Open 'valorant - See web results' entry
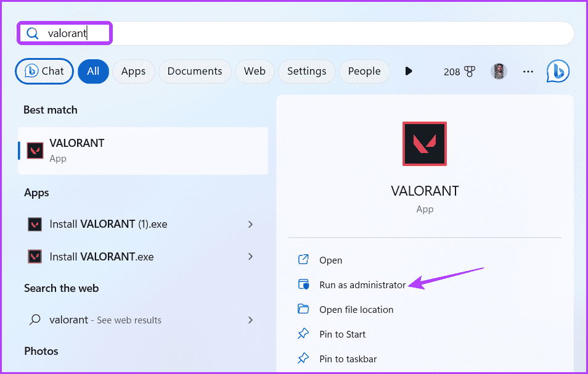Screen dimensions: 588x374 pyautogui.click(x=143, y=320)
